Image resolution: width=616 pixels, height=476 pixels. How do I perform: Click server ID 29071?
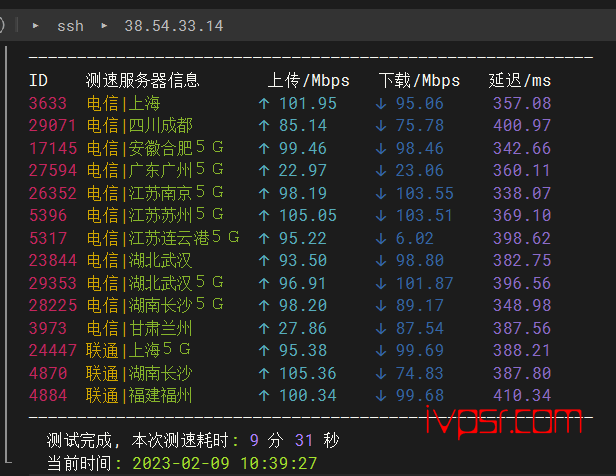point(53,126)
